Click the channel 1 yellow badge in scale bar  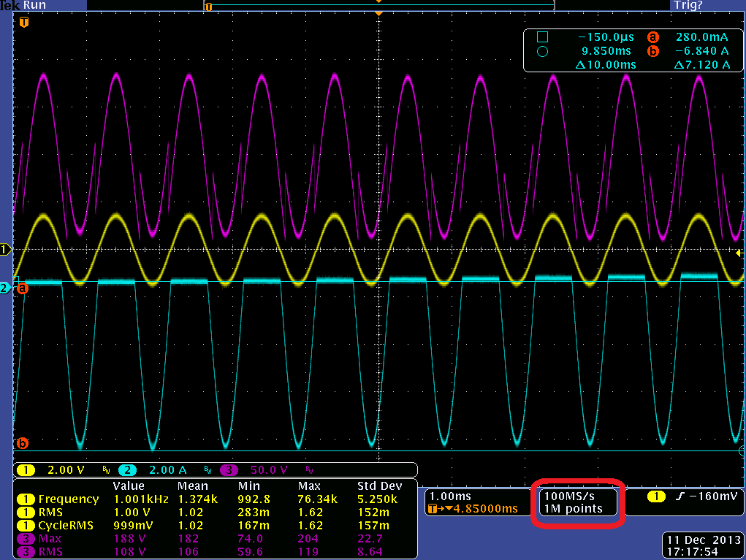click(x=26, y=470)
